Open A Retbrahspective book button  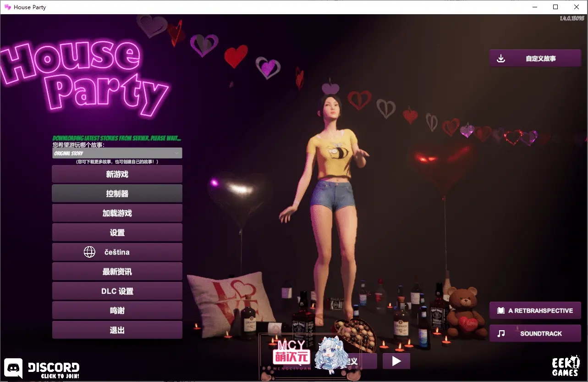click(x=535, y=310)
